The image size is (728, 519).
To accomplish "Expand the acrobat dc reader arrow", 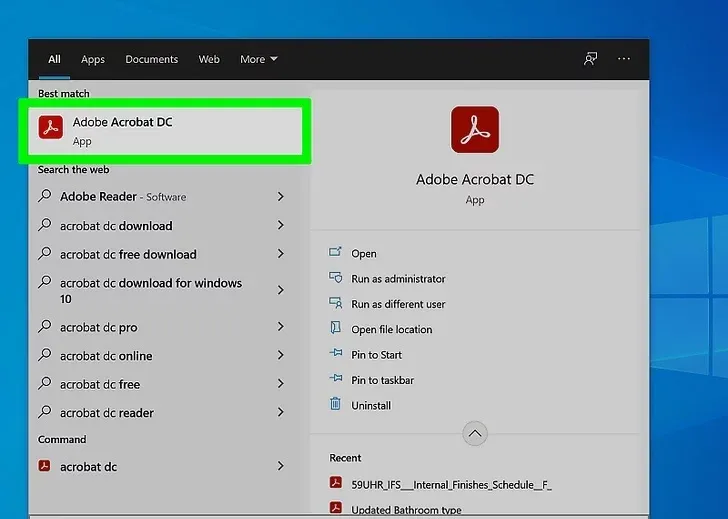I will tap(280, 412).
